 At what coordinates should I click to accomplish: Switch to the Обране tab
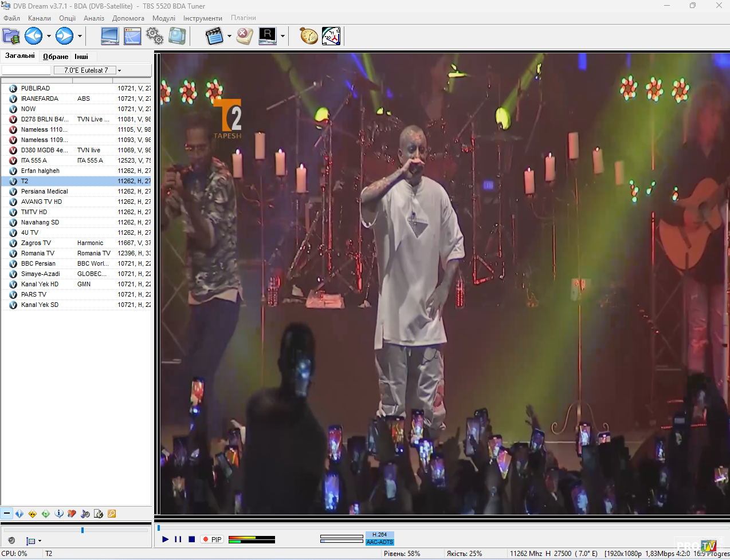[x=56, y=56]
